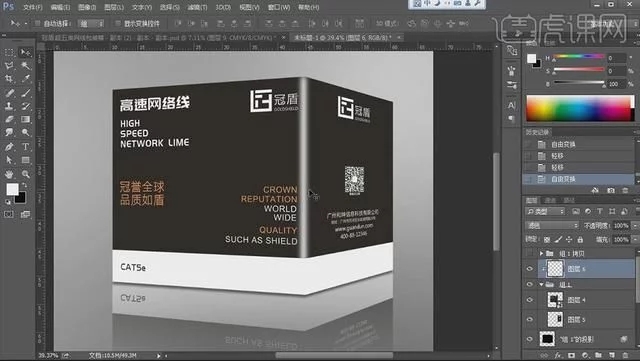Select the Pen tool
Viewport: 640px width, 361px height.
[9, 147]
